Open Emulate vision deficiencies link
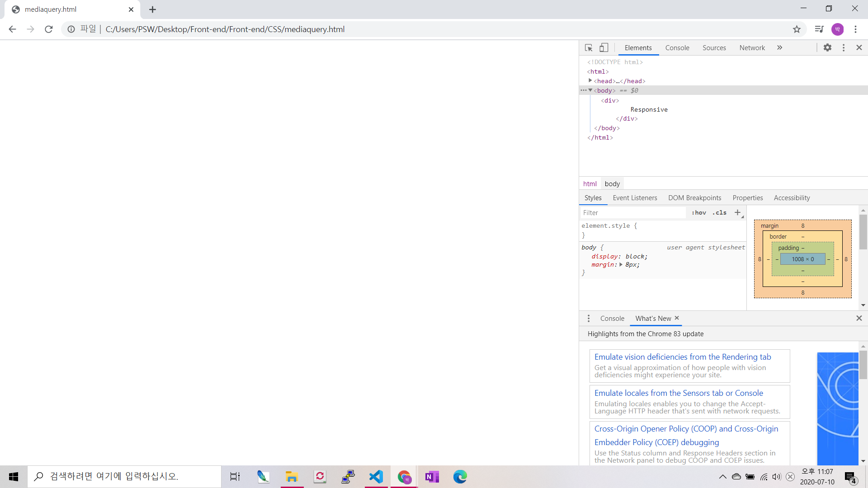 [683, 357]
